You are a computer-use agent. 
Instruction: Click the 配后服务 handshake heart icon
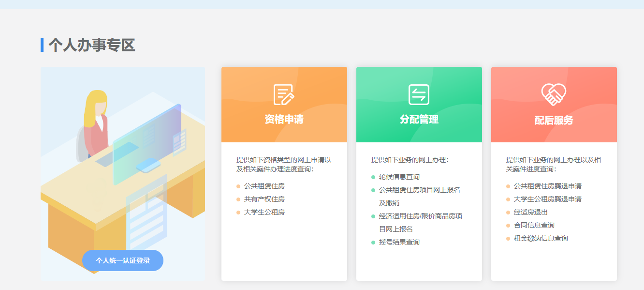pos(554,94)
